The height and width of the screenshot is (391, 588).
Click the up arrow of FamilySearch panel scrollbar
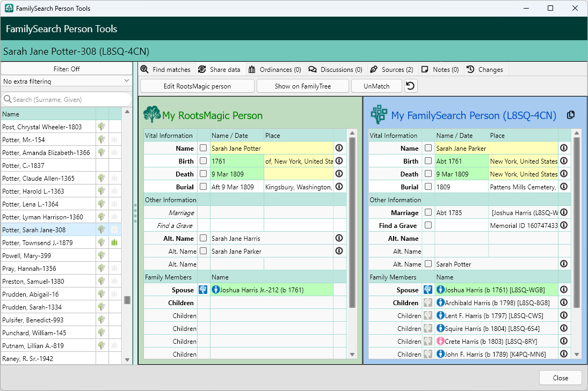577,133
